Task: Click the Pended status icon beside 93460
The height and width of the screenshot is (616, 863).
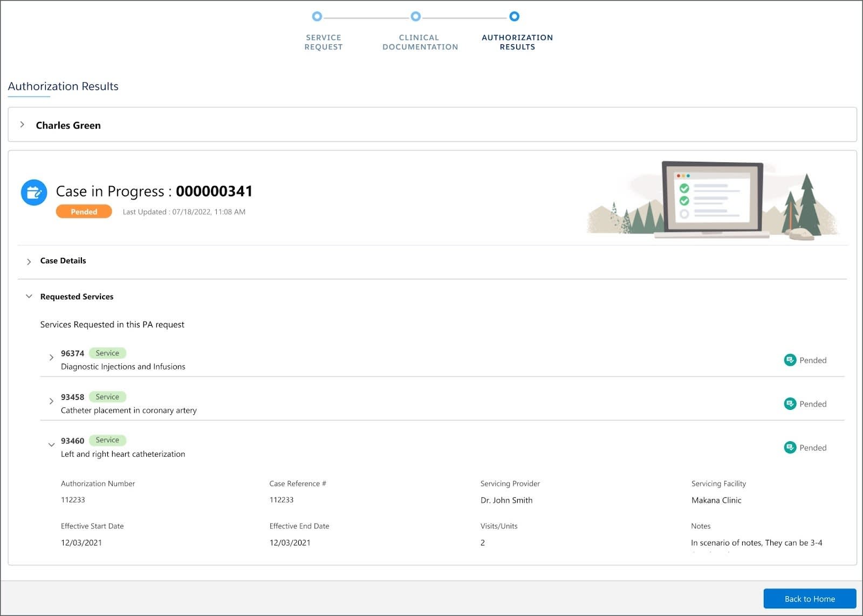Action: [790, 447]
